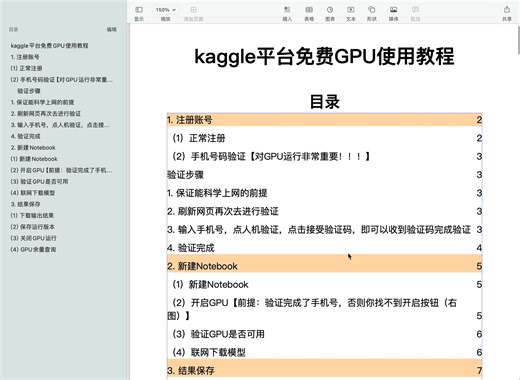
Task: Select sidebar item (1) 新建Notebook
Action: coord(34,159)
